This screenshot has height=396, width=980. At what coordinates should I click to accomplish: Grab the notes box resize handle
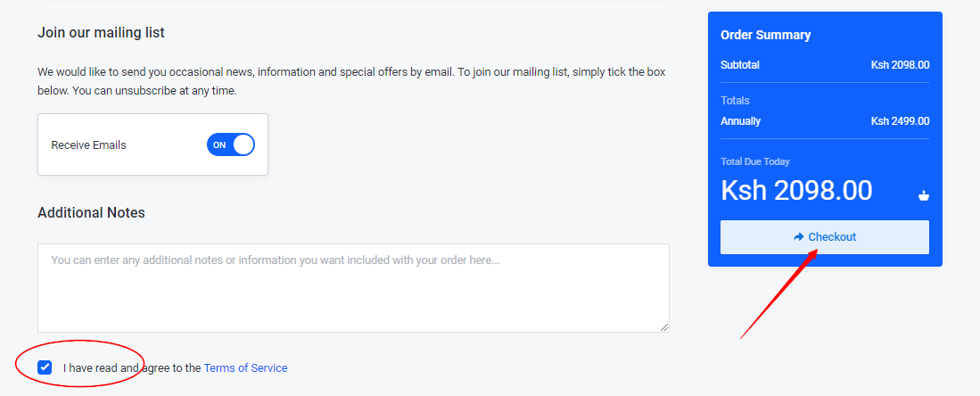[x=663, y=327]
